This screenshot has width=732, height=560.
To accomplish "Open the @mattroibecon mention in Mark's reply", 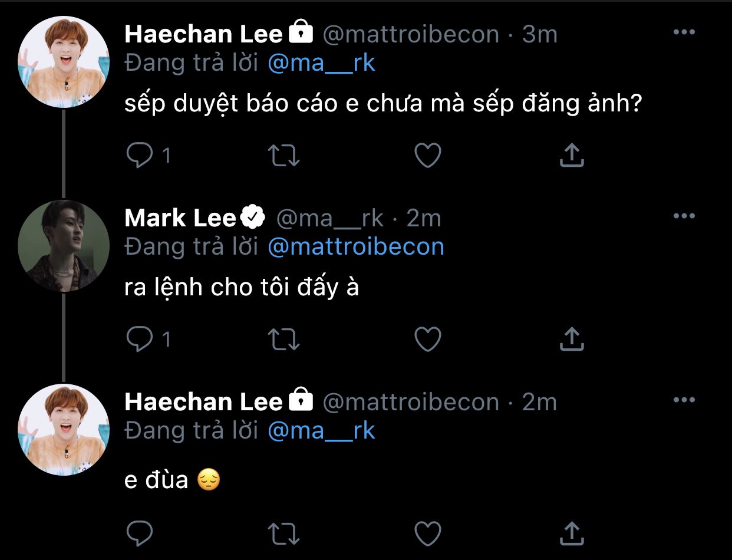I will (355, 246).
